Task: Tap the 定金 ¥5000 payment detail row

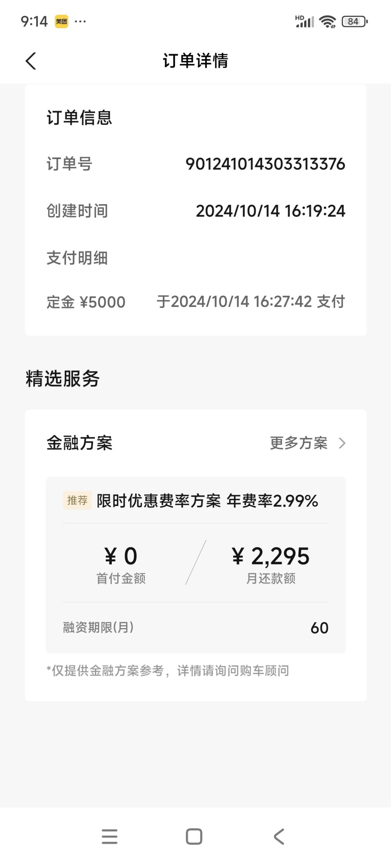Action: 196,302
